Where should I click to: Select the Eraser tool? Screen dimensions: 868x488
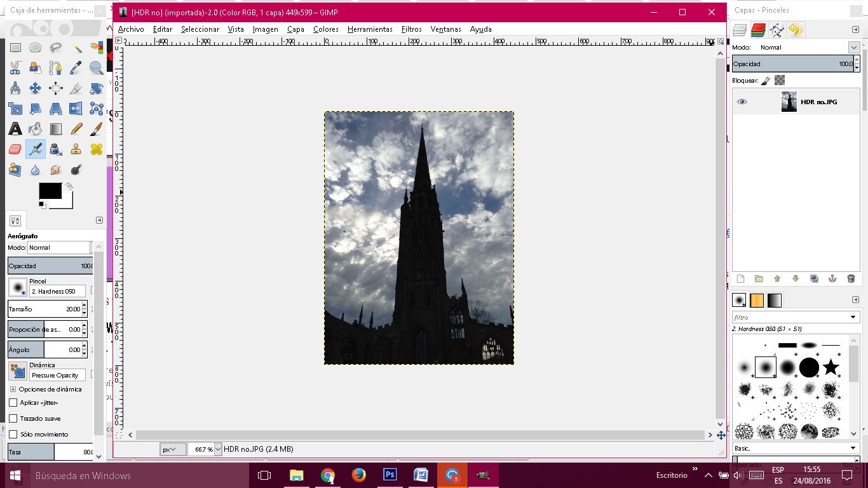(15, 149)
